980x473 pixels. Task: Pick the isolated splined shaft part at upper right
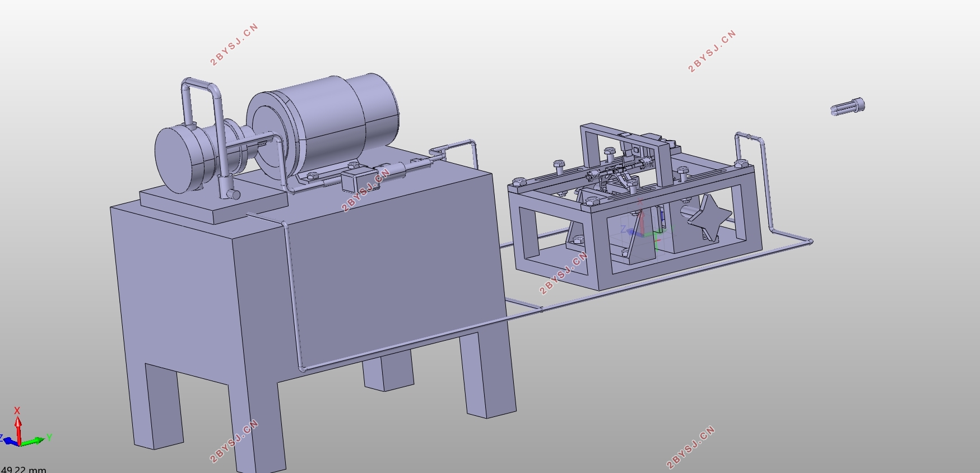tap(848, 107)
